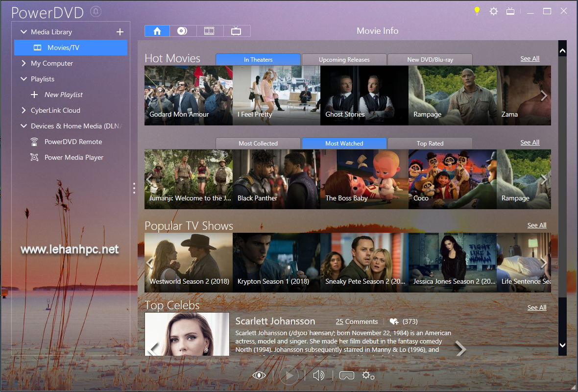Select the New DVD/Blu-ray tab
The height and width of the screenshot is (392, 578).
pos(430,60)
